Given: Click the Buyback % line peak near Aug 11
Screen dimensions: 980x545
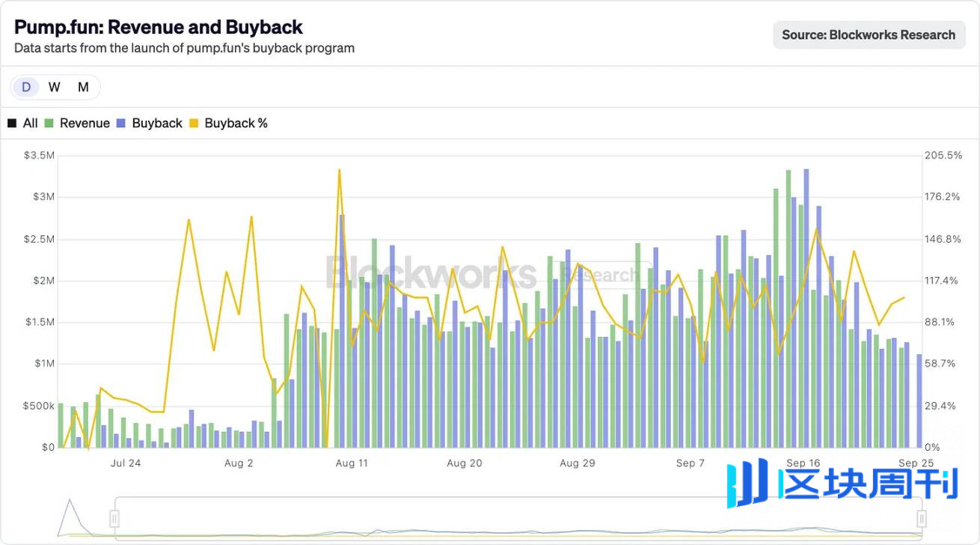Looking at the screenshot, I should (340, 169).
